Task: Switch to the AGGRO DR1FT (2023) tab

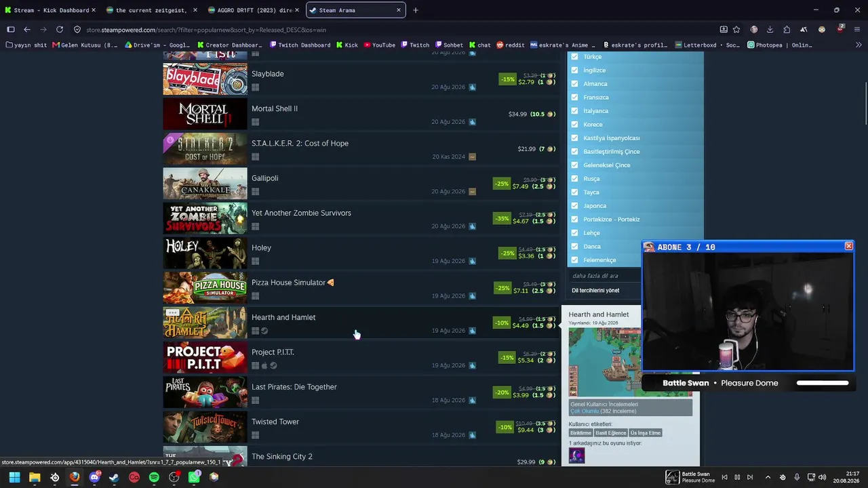Action: 254,10
